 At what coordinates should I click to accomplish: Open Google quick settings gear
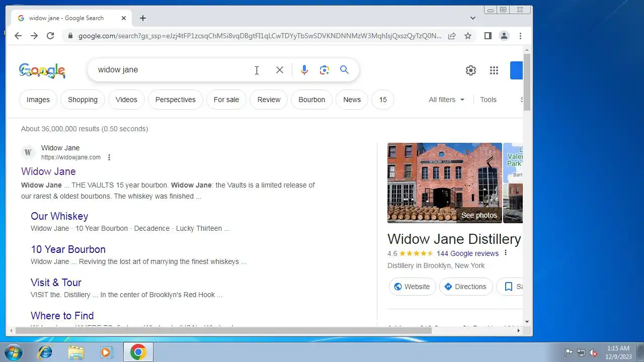click(x=471, y=70)
